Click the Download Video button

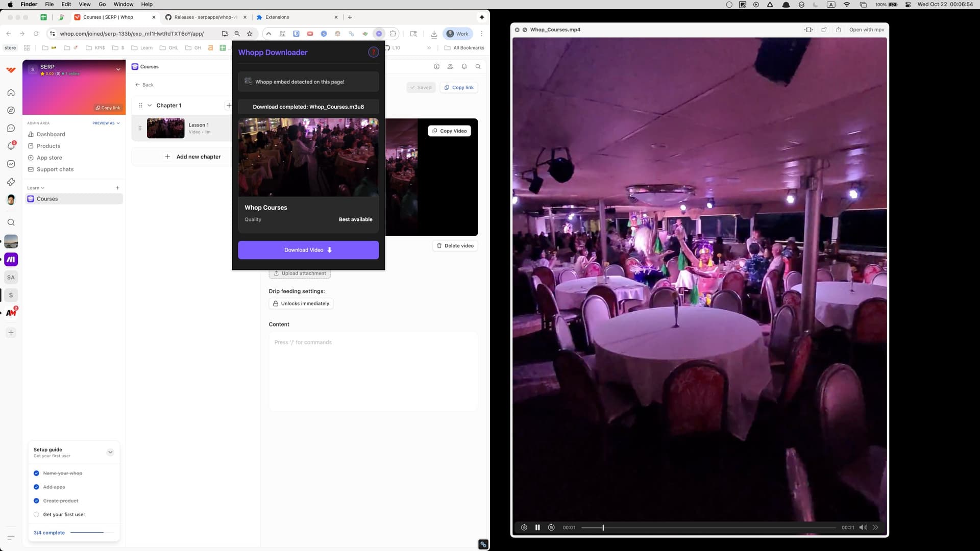coord(308,250)
